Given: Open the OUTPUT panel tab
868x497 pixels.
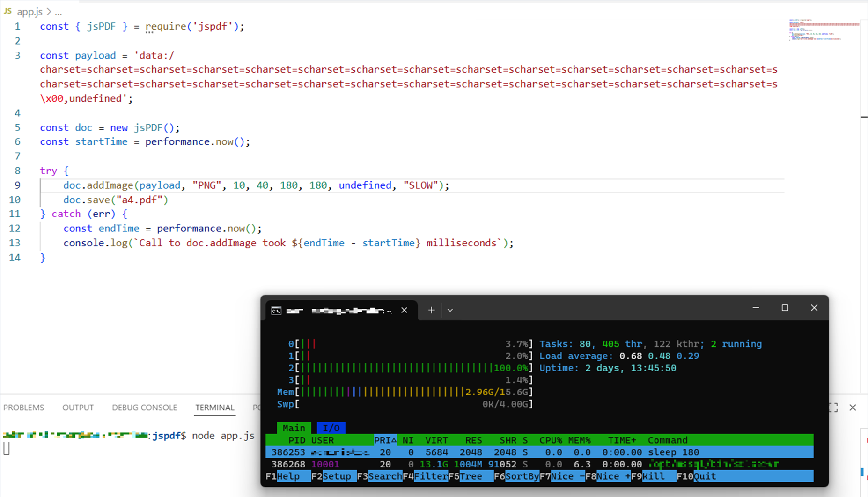Looking at the screenshot, I should [x=78, y=408].
